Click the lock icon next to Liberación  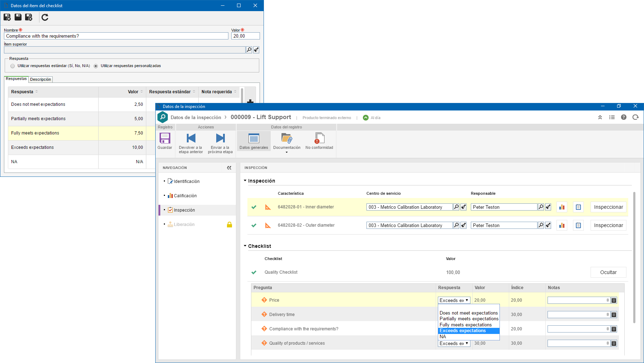[x=229, y=225]
